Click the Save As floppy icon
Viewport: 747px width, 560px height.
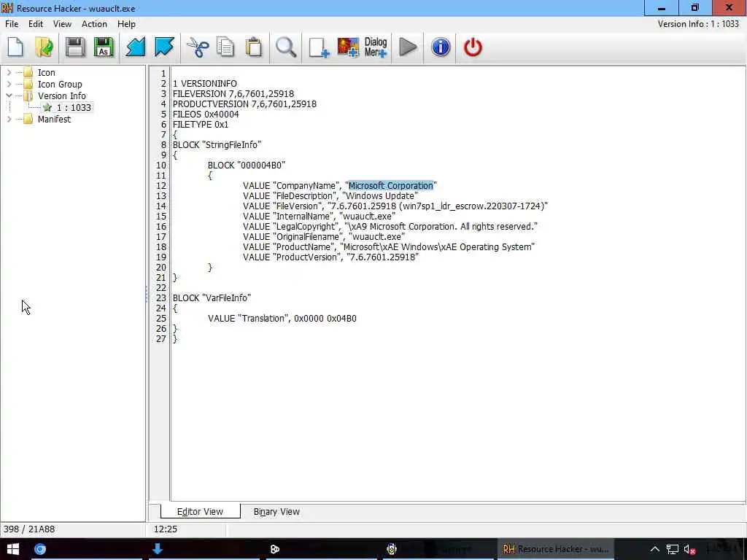[x=104, y=47]
